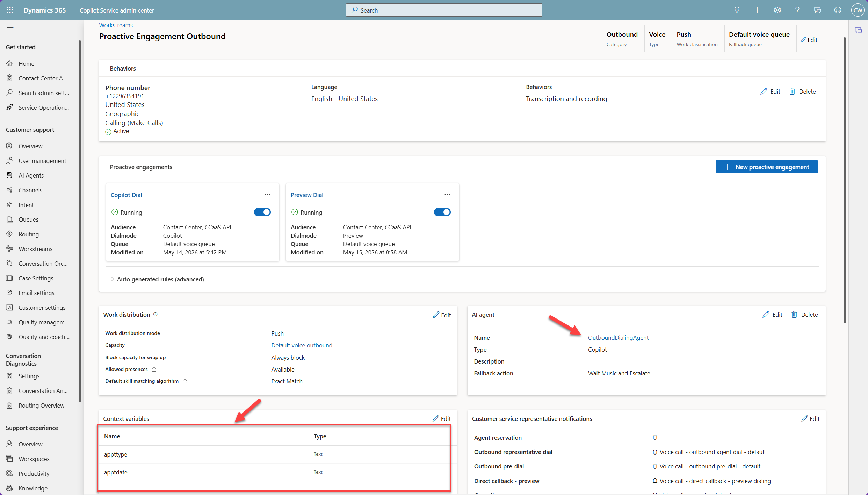
Task: Open Email settings in sidebar
Action: 36,293
